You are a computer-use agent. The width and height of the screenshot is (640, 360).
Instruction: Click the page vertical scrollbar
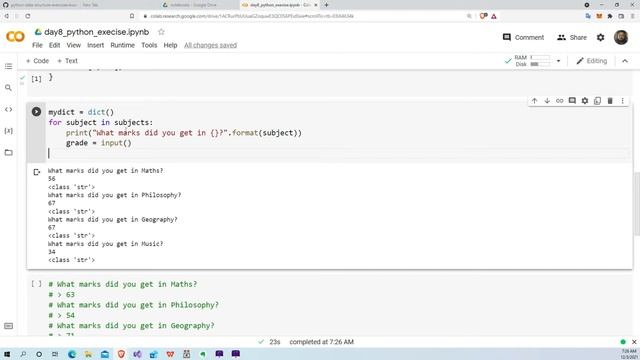pyautogui.click(x=637, y=204)
